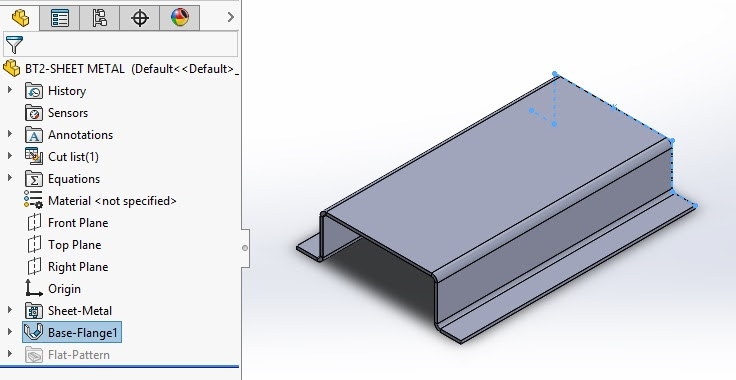Image resolution: width=736 pixels, height=380 pixels.
Task: Open the FeatureManager design tree tab
Action: point(20,18)
